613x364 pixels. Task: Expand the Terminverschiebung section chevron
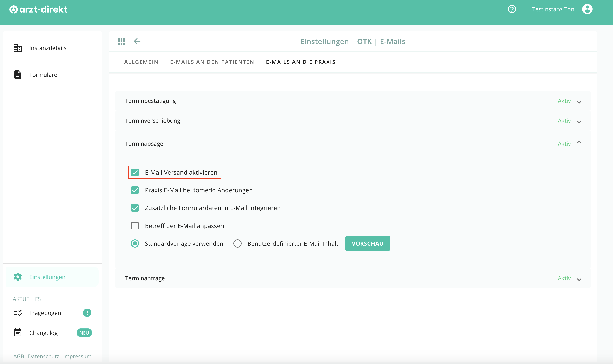[579, 122]
